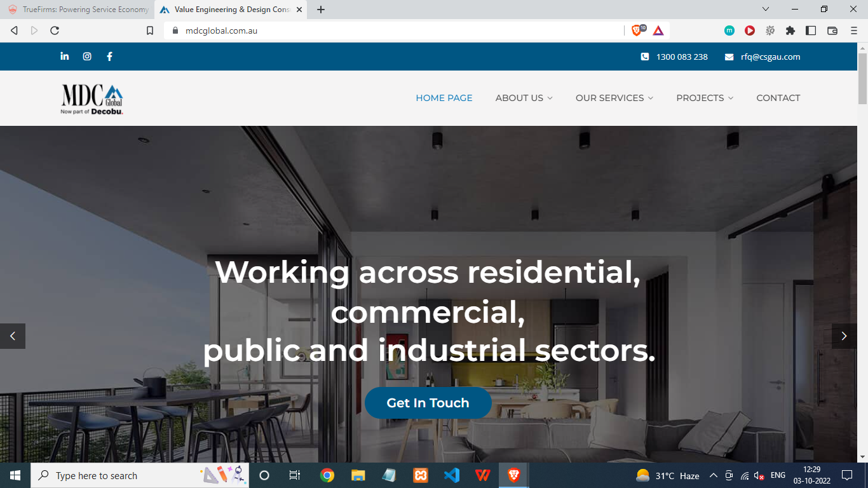Viewport: 868px width, 488px height.
Task: Open the Facebook social icon
Action: tap(109, 56)
